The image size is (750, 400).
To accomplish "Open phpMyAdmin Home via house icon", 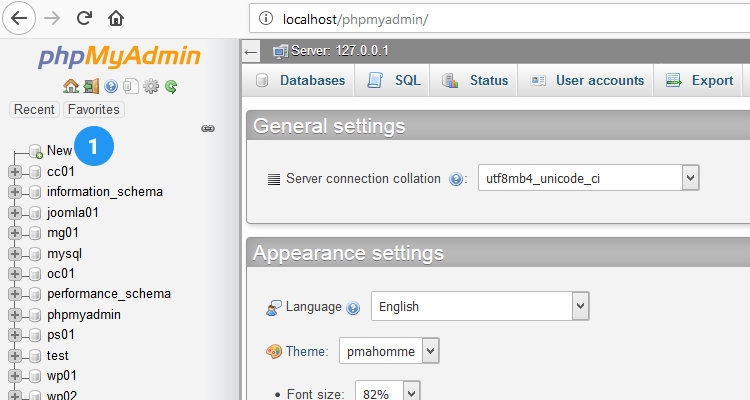I will point(71,86).
